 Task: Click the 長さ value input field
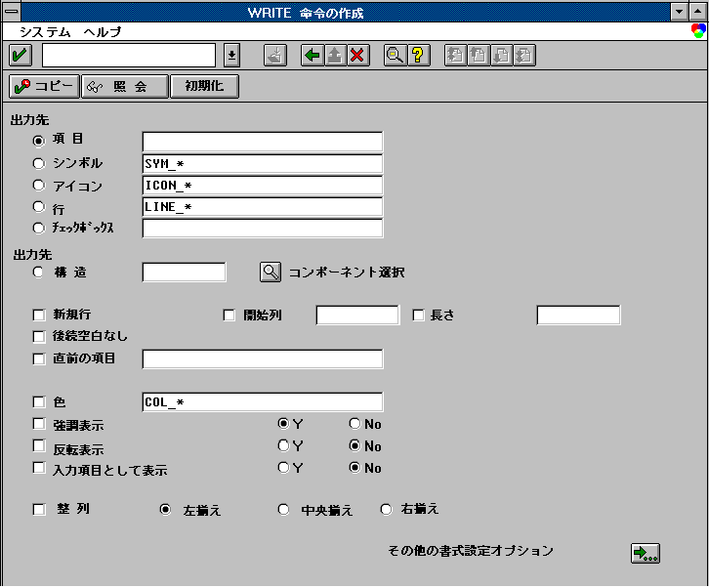pyautogui.click(x=579, y=315)
